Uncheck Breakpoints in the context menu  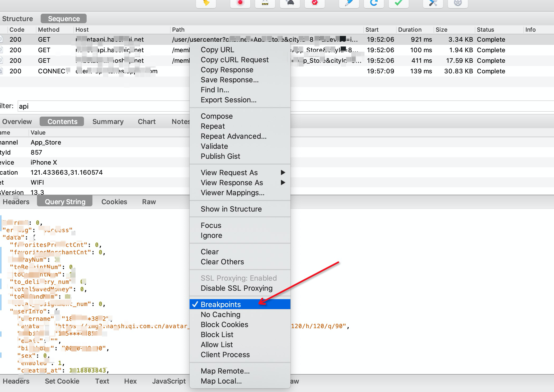coord(220,304)
